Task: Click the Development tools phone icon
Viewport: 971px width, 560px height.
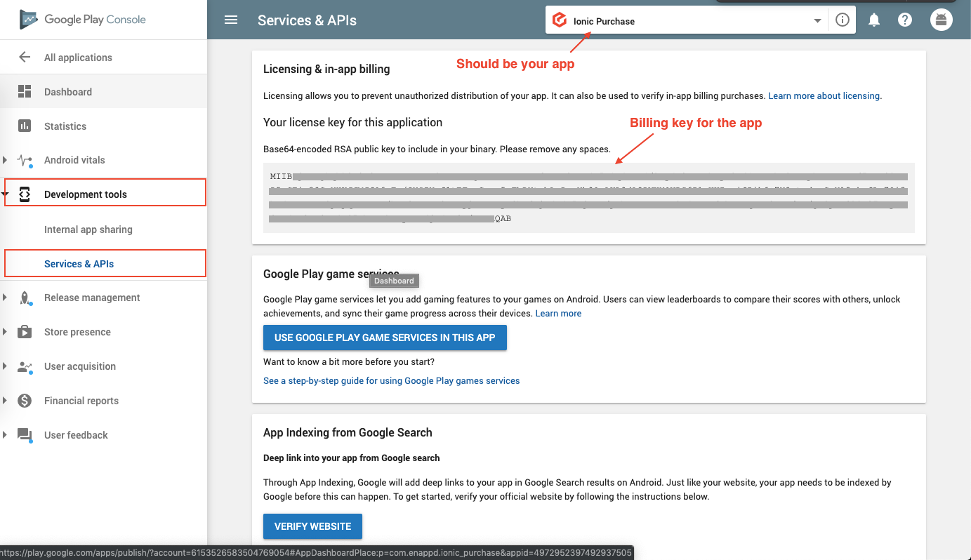Action: click(x=25, y=194)
